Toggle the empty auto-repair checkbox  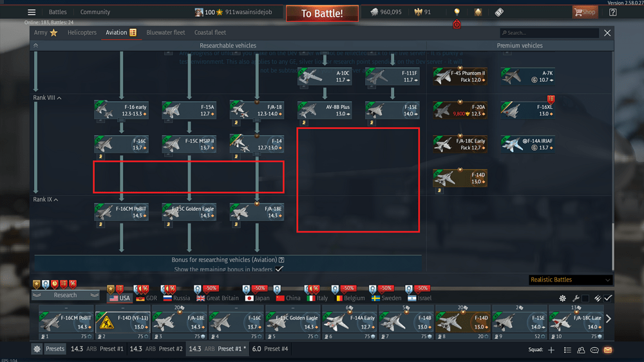[585, 298]
